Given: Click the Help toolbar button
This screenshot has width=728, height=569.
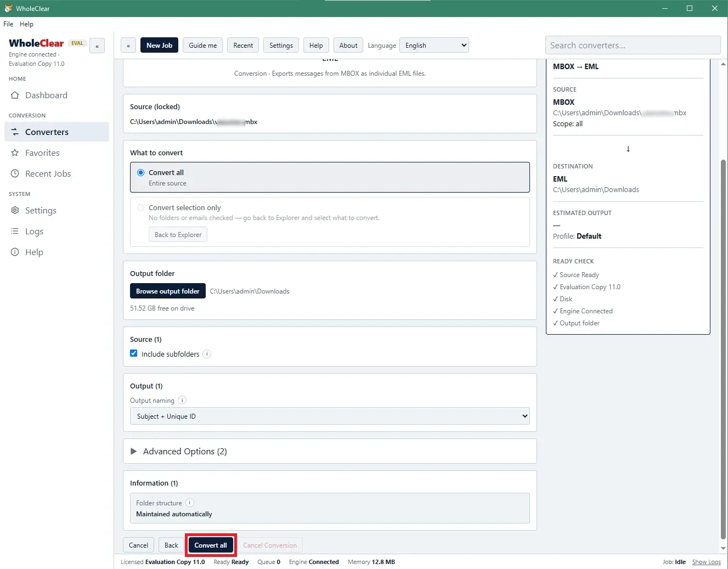Looking at the screenshot, I should (316, 46).
